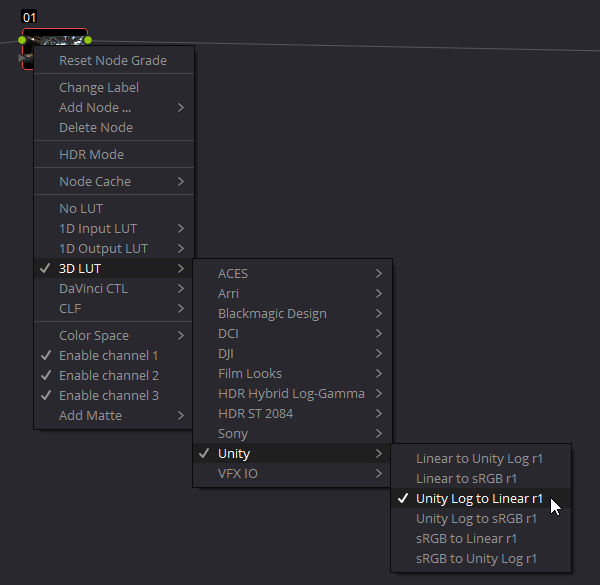Open the HDR Hybrid Log-Gamma category
600x585 pixels.
(293, 393)
